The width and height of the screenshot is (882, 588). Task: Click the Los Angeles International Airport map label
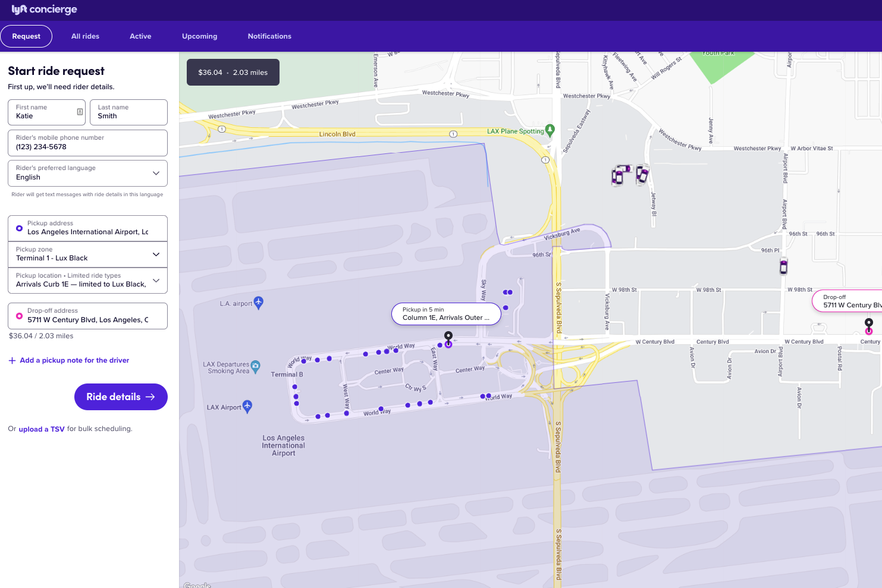pos(284,445)
